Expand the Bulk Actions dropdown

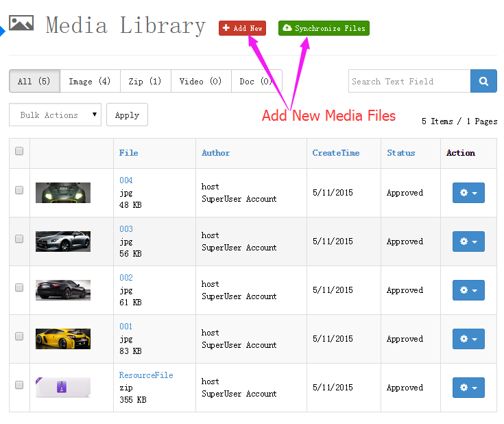pyautogui.click(x=56, y=115)
